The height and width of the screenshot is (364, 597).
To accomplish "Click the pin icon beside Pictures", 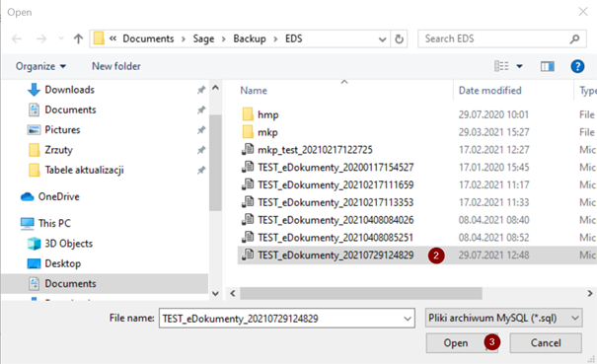I will pyautogui.click(x=201, y=130).
